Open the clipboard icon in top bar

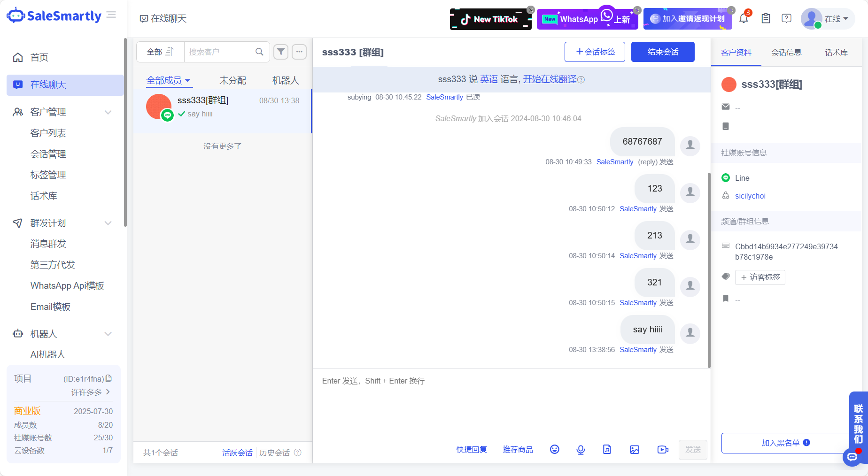pyautogui.click(x=766, y=18)
